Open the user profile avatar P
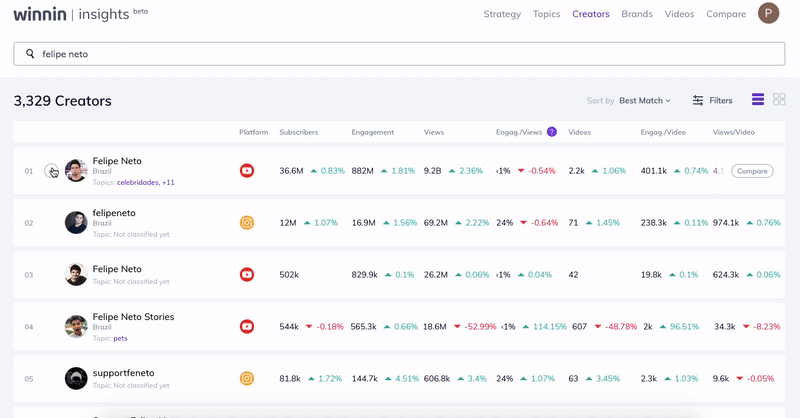This screenshot has height=418, width=800. tap(768, 13)
